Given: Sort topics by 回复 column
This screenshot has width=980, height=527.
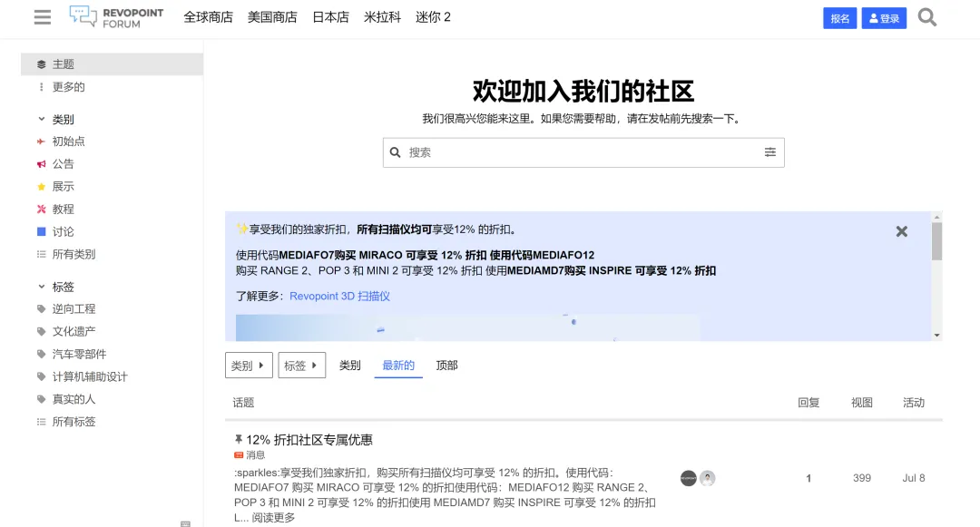Looking at the screenshot, I should pos(808,403).
